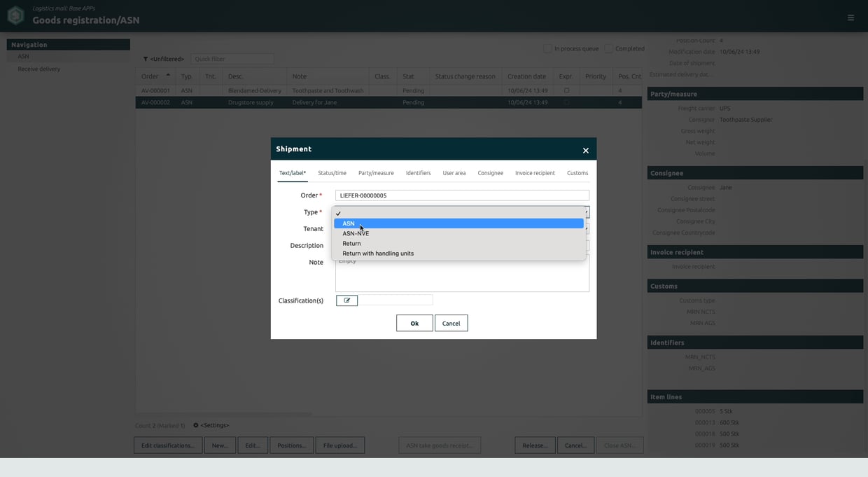
Task: Click the classifications edit pencil icon
Action: pos(346,300)
